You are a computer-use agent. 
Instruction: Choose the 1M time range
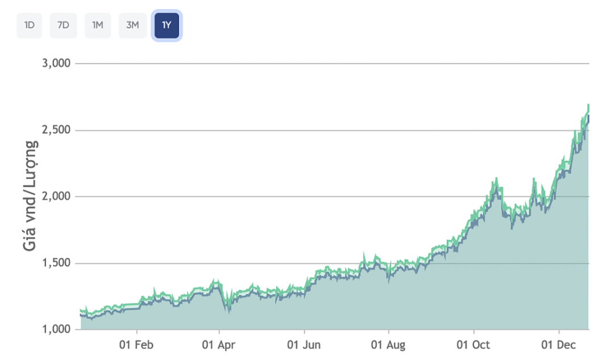pyautogui.click(x=98, y=26)
